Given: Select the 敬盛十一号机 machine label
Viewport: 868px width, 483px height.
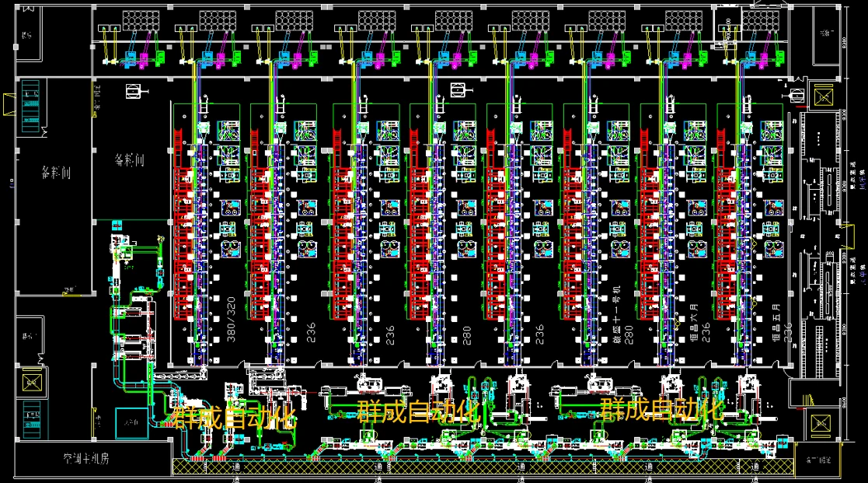Looking at the screenshot, I should 617,314.
